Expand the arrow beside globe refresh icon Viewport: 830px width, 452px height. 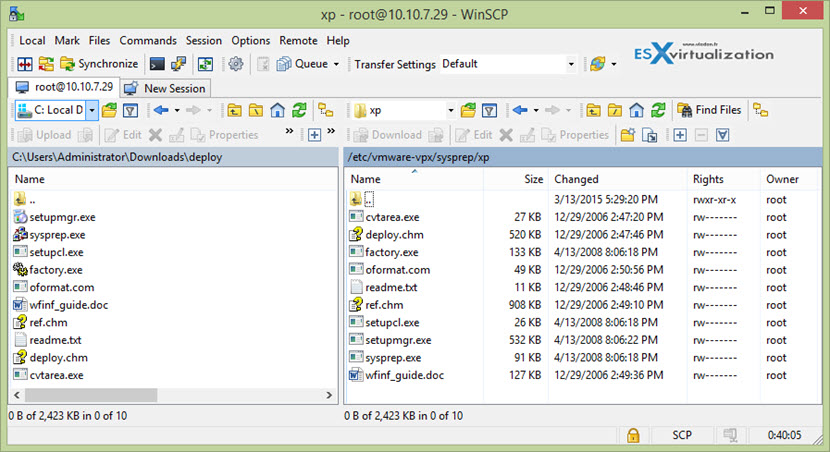pos(614,64)
